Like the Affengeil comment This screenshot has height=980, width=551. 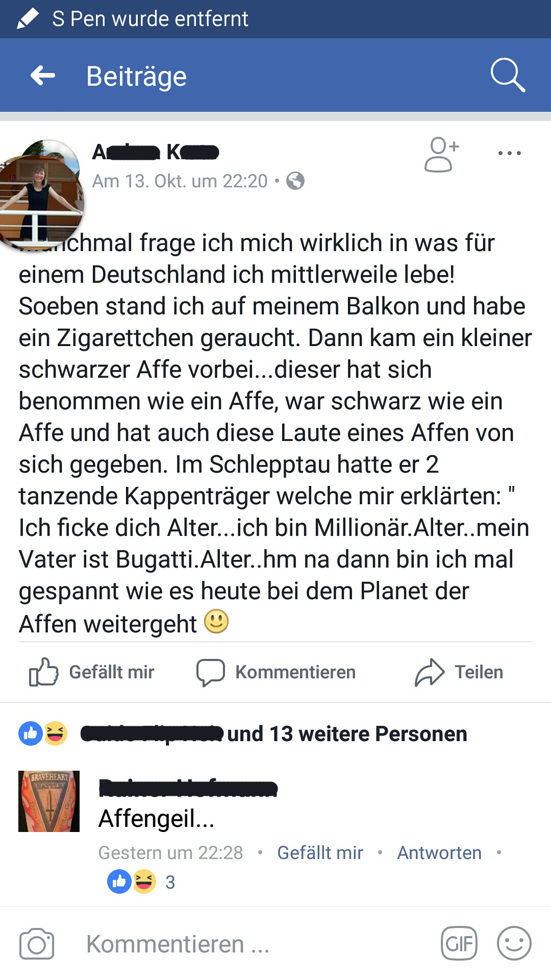pyautogui.click(x=320, y=852)
